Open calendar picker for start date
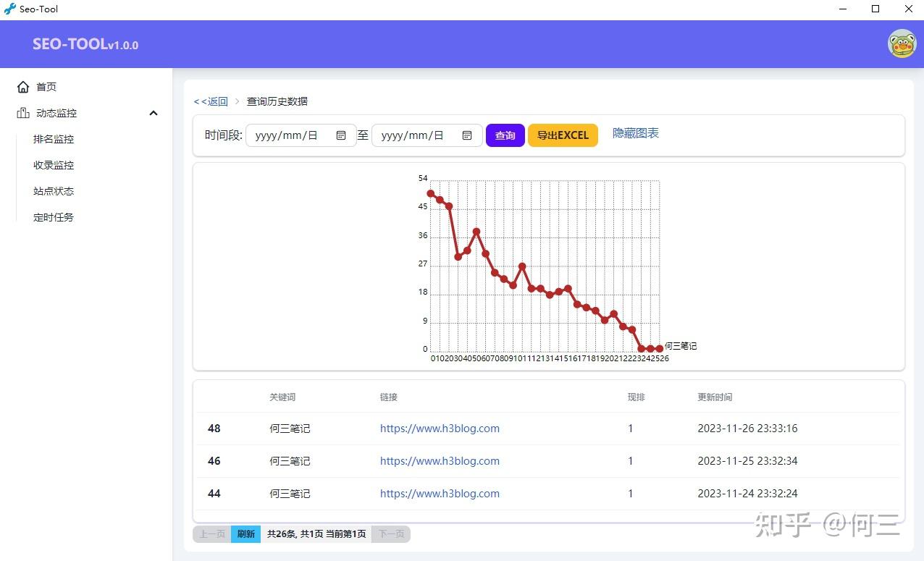The height and width of the screenshot is (561, 924). tap(341, 135)
